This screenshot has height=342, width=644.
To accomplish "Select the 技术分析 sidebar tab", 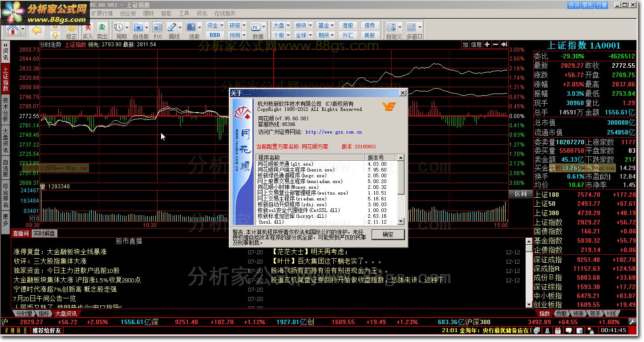I will pos(6,110).
